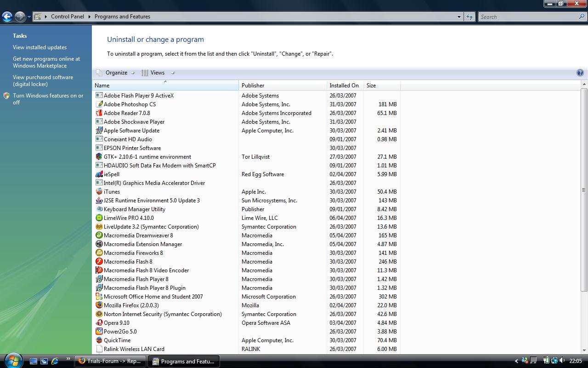
Task: Click the Opera 9.10 icon
Action: point(99,323)
